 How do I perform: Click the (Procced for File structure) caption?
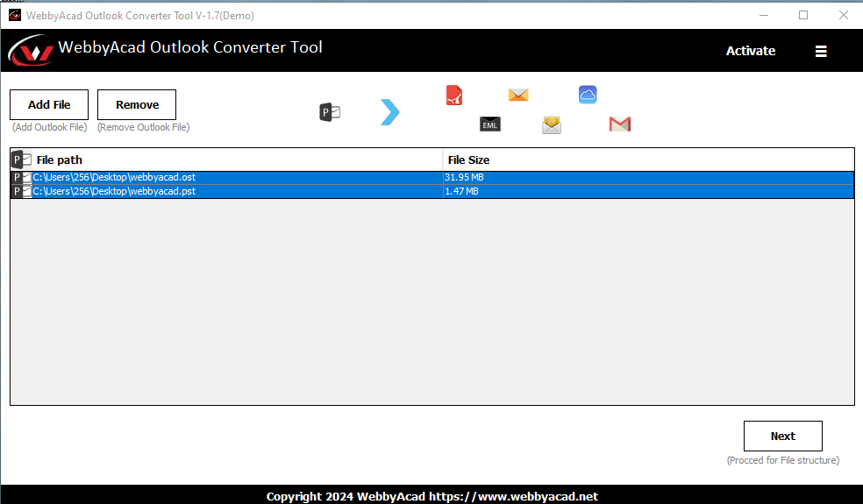click(782, 460)
